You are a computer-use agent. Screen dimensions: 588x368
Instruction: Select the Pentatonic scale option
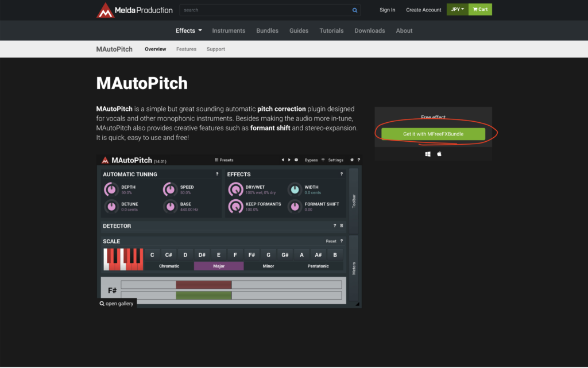point(318,266)
